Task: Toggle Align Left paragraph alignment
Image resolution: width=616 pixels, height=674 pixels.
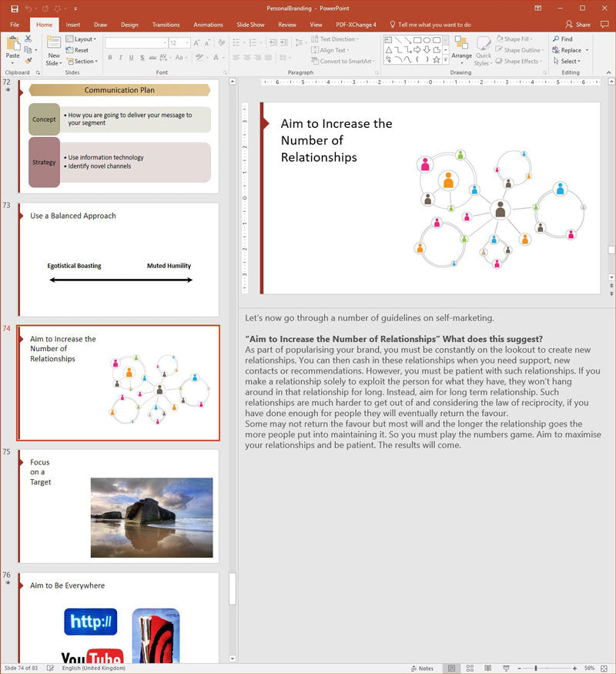Action: (x=236, y=57)
